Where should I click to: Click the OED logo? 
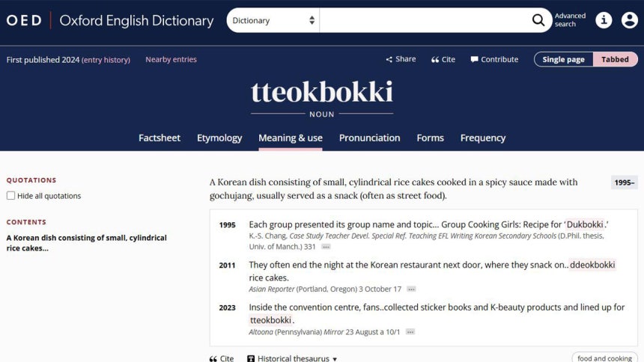24,20
